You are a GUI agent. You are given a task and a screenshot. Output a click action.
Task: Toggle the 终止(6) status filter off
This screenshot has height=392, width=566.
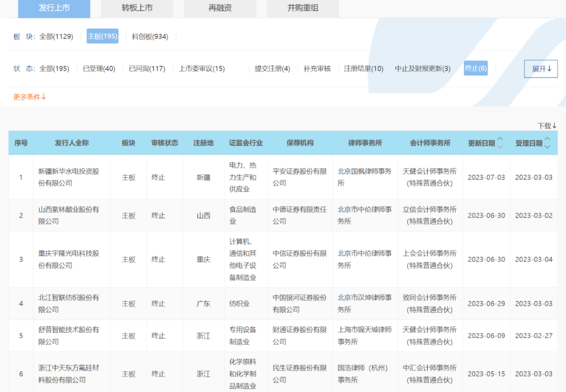tap(475, 68)
